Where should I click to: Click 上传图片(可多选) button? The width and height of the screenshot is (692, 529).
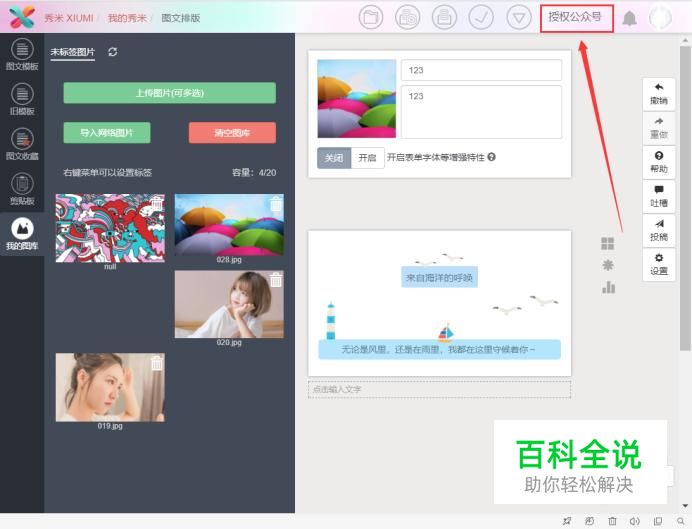pyautogui.click(x=169, y=93)
